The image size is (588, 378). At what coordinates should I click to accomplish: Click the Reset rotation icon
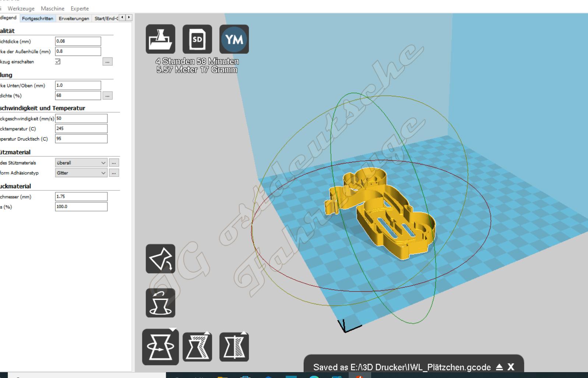click(160, 303)
